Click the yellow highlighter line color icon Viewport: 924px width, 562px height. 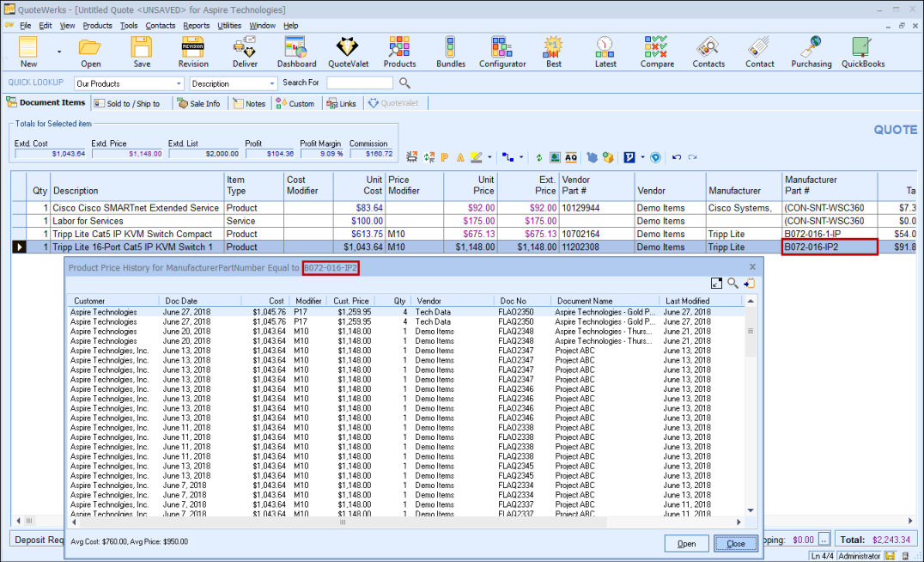476,157
